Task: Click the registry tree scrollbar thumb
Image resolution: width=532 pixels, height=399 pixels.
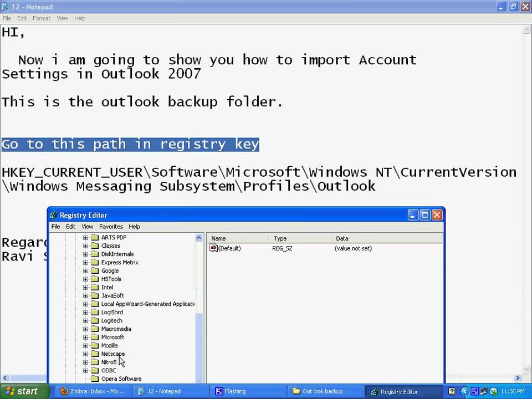Action: [199, 348]
